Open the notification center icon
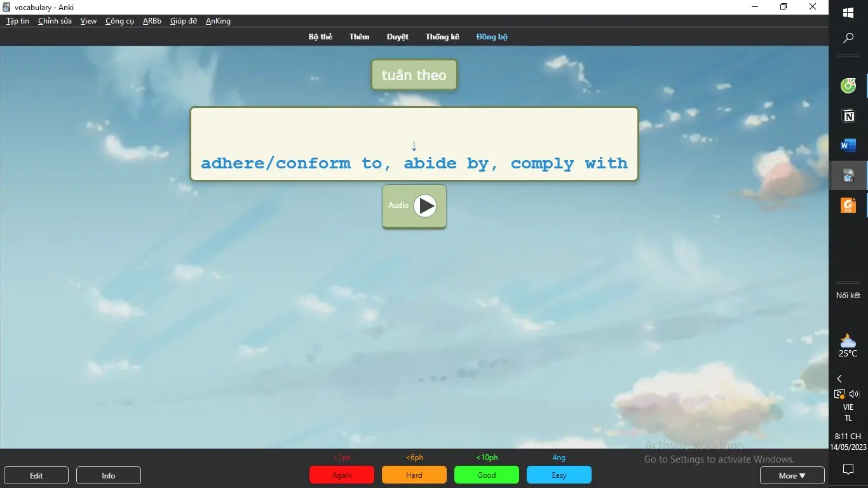This screenshot has height=488, width=868. point(848,470)
